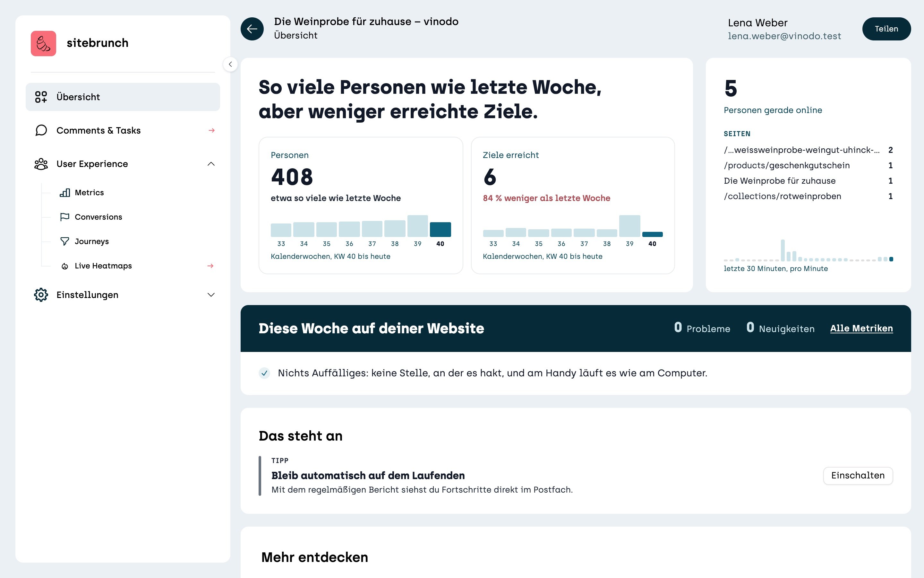The image size is (924, 578).
Task: Click the Lena Weber user name
Action: point(757,23)
